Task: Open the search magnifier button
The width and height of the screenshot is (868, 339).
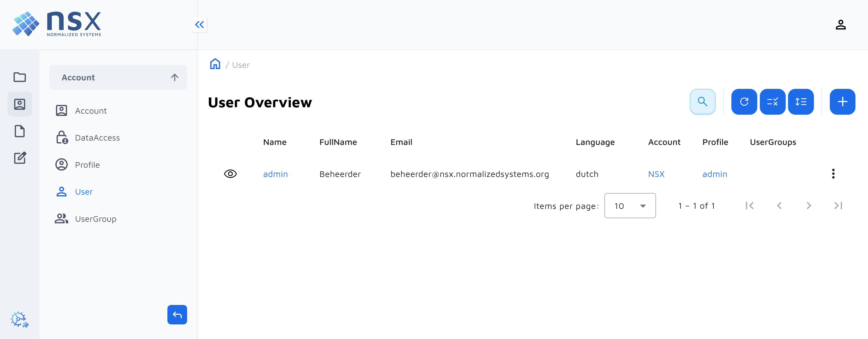Action: pos(702,102)
